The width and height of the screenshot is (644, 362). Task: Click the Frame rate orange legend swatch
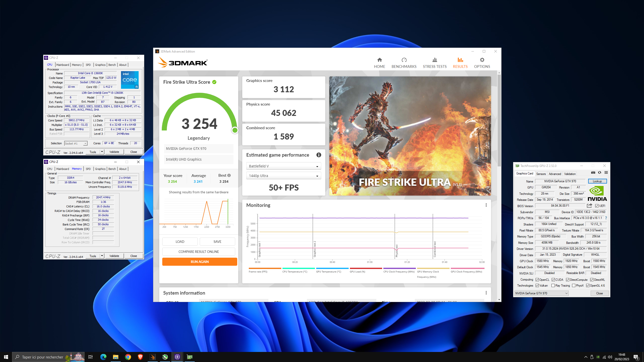(265, 268)
